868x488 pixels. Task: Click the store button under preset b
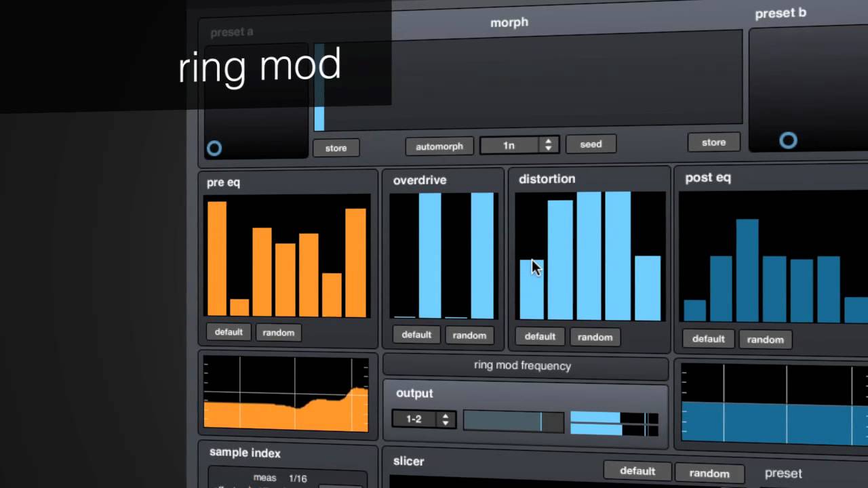713,142
